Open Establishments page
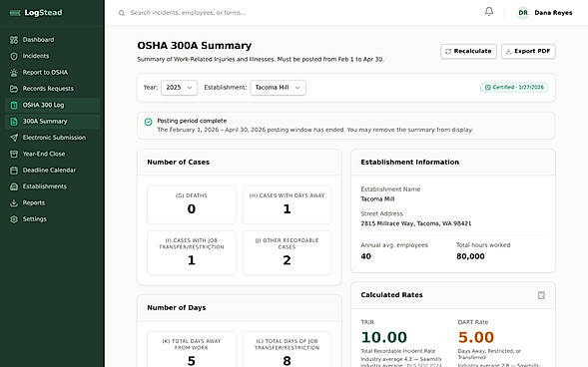588x367 pixels. [x=53, y=186]
